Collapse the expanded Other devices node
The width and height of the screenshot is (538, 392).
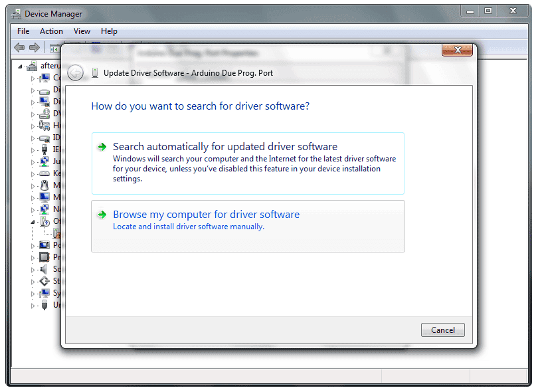coord(33,222)
